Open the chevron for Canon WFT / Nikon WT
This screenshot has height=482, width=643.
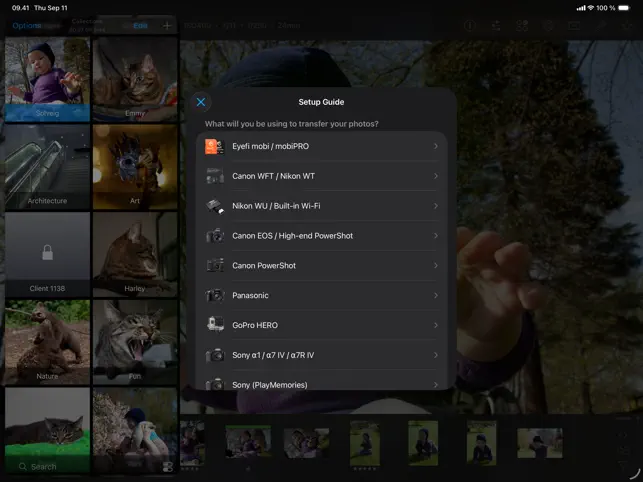[436, 176]
